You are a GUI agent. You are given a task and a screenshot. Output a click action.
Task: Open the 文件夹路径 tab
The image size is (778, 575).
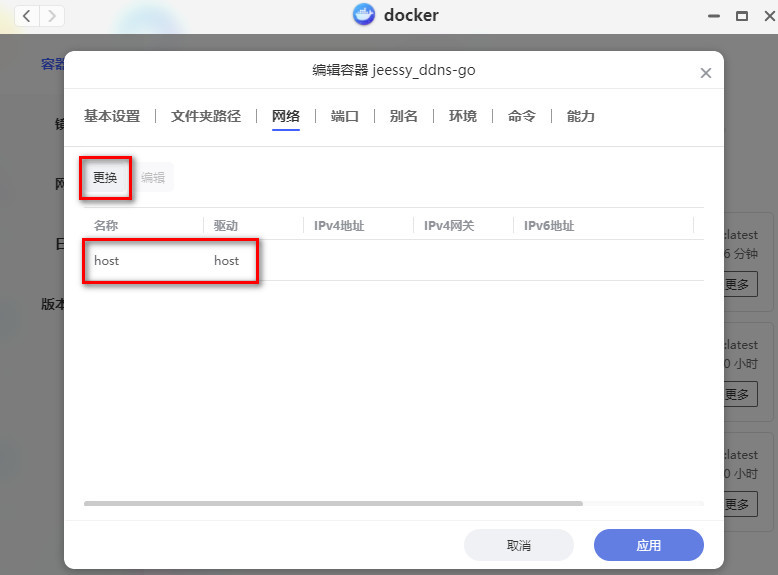pos(206,116)
